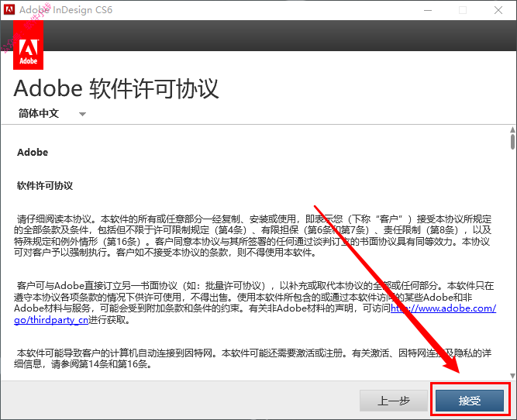Open the adobe.com thirdparty_cn hyperlink
The image size is (517, 420).
point(443,308)
